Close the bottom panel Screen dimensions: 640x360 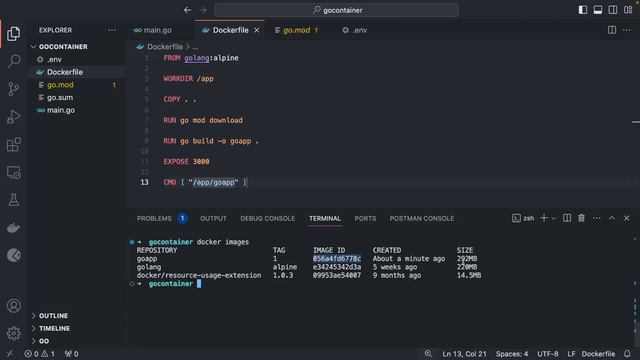point(627,218)
